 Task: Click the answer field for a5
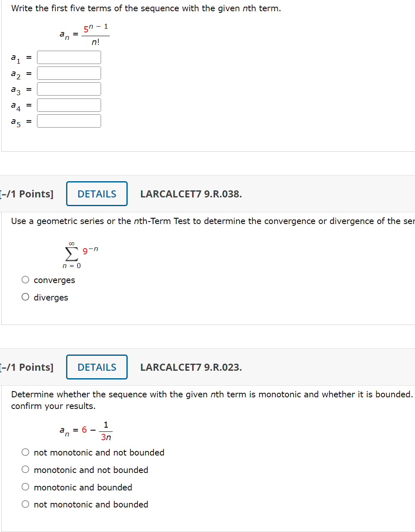point(69,121)
